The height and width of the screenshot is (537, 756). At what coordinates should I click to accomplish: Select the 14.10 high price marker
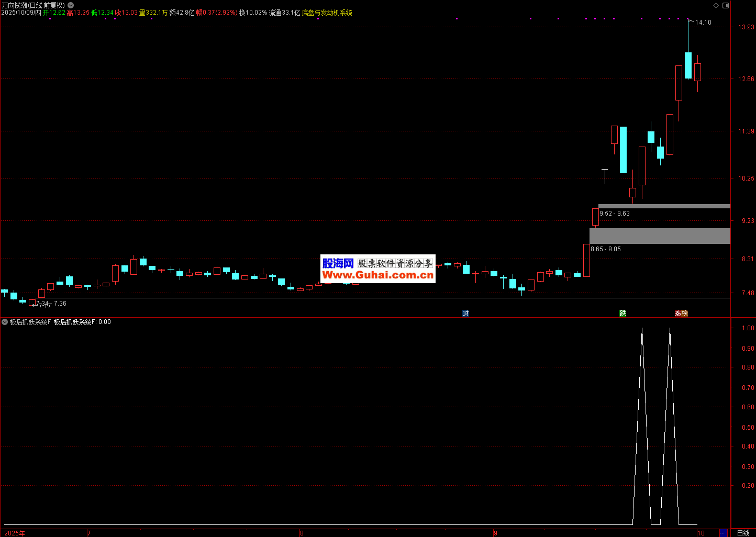[703, 23]
